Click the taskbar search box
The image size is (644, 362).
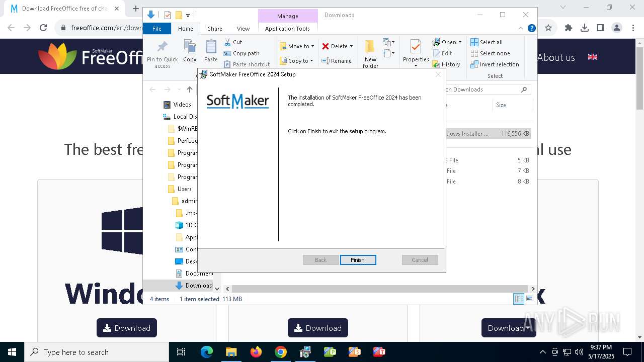[x=97, y=352]
